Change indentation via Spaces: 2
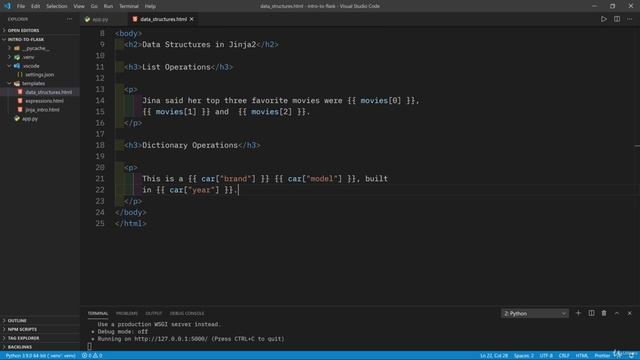Screen dimensions: 640x360 click(x=524, y=356)
